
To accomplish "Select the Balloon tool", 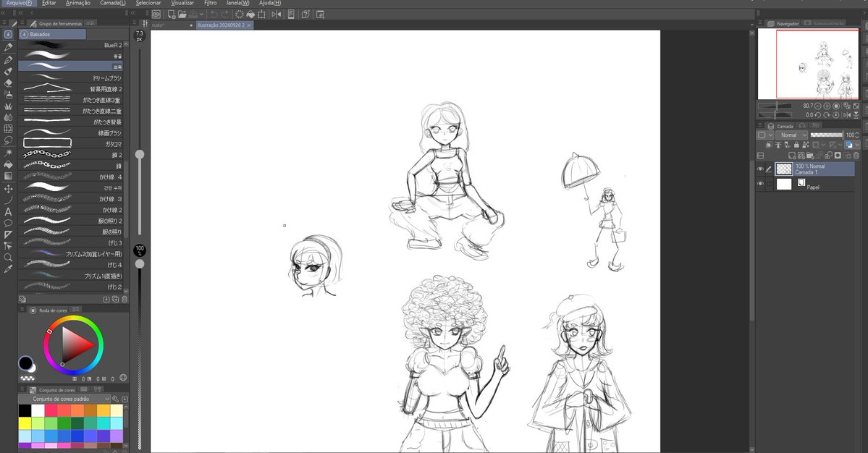I will (x=8, y=223).
